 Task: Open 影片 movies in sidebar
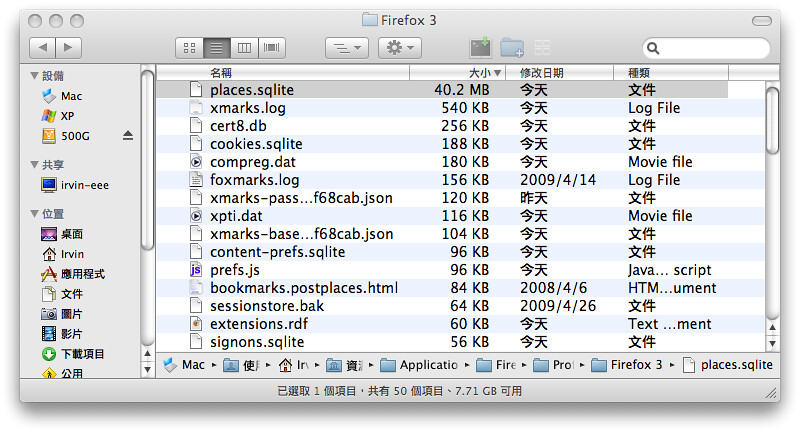[62, 334]
